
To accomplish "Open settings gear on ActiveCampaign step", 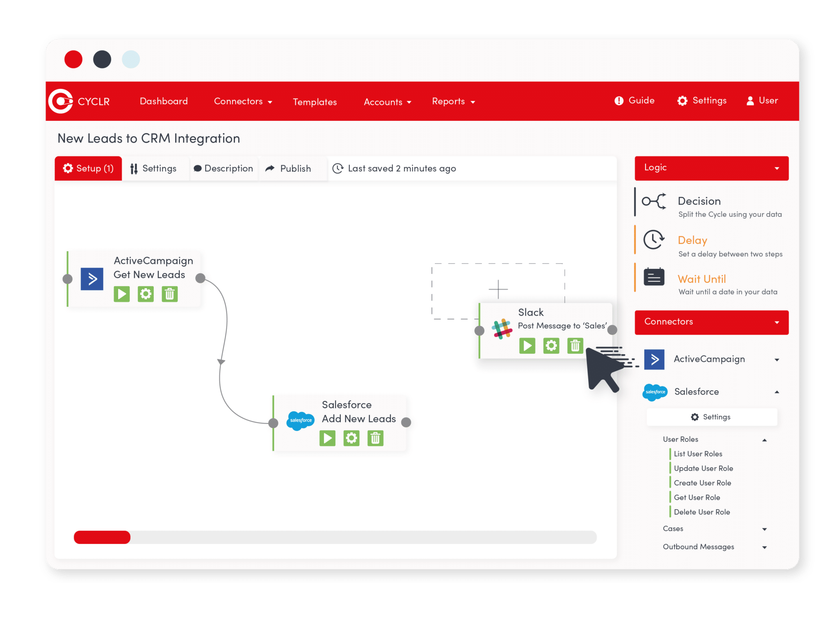I will [146, 294].
